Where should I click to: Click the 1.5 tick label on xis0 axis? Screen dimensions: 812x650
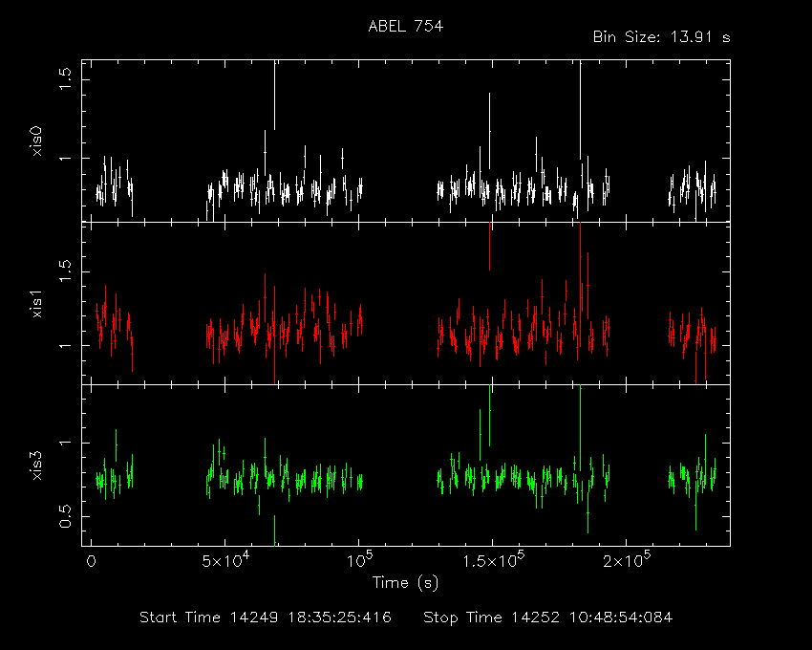(x=66, y=79)
